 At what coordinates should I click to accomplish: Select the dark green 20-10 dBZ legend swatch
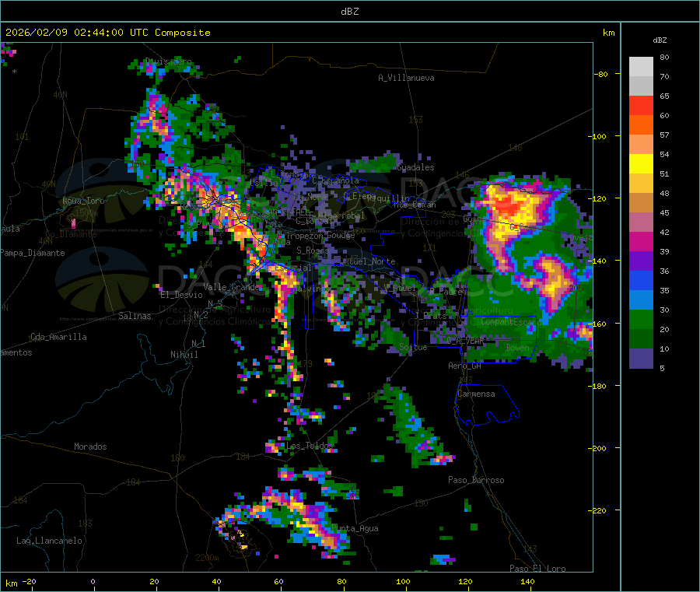coord(641,339)
